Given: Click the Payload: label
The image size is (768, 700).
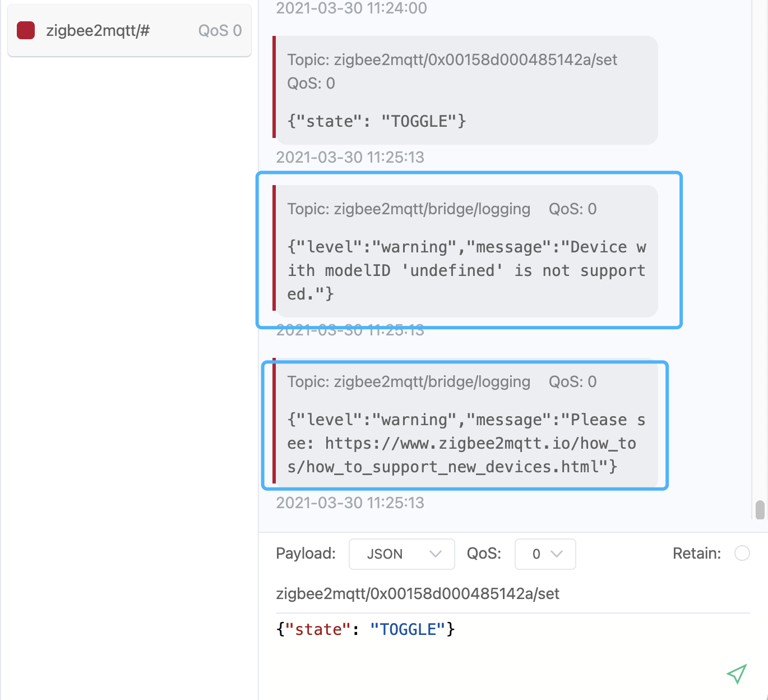Looking at the screenshot, I should (x=306, y=554).
